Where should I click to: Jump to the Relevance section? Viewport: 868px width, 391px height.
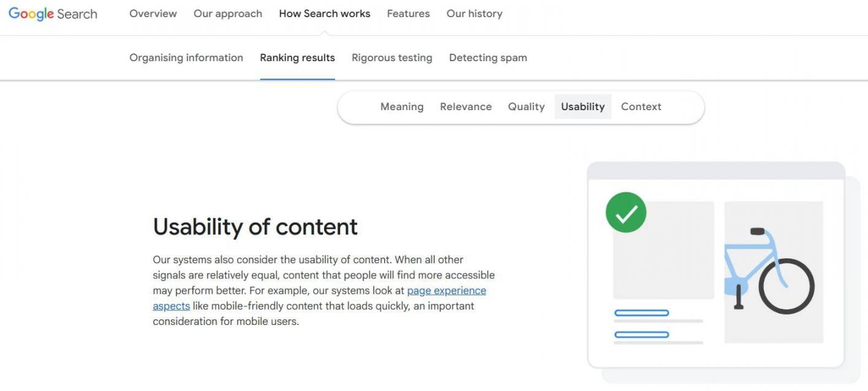pyautogui.click(x=466, y=106)
